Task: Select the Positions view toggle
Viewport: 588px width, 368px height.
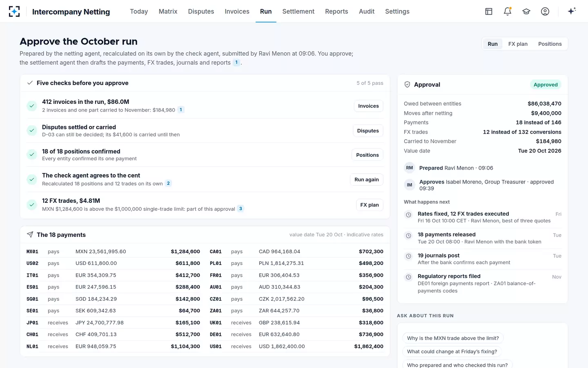Action: tap(550, 44)
